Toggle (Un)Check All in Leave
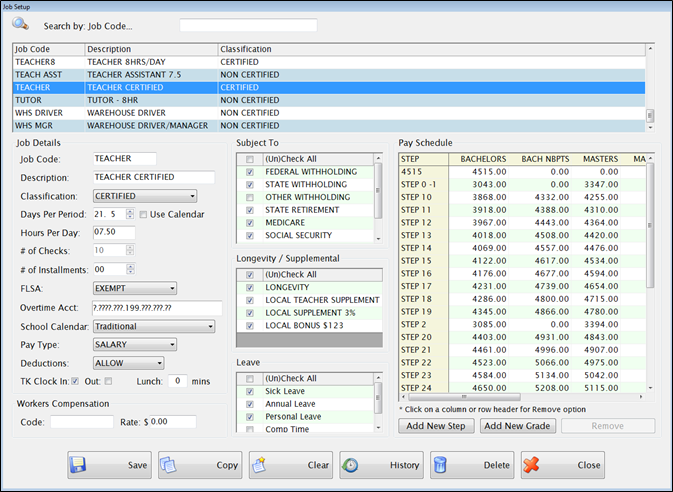This screenshot has height=492, width=673. coord(250,379)
